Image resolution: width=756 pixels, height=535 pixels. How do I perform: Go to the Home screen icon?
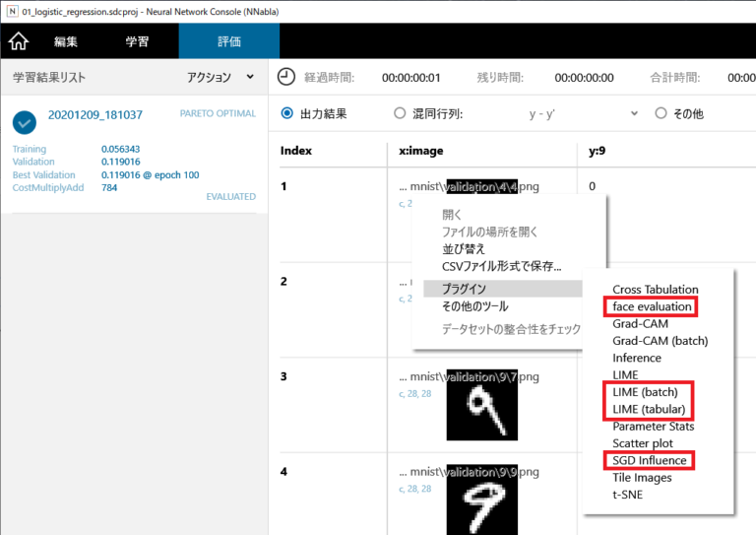(x=19, y=41)
